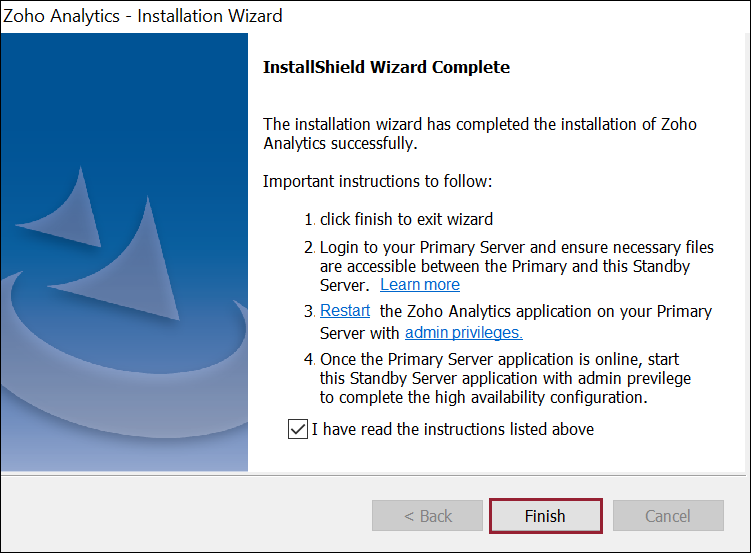Screen dimensions: 751x553
Task: Click the 'Zoho Analytics application on your Primary' text
Action: [546, 311]
